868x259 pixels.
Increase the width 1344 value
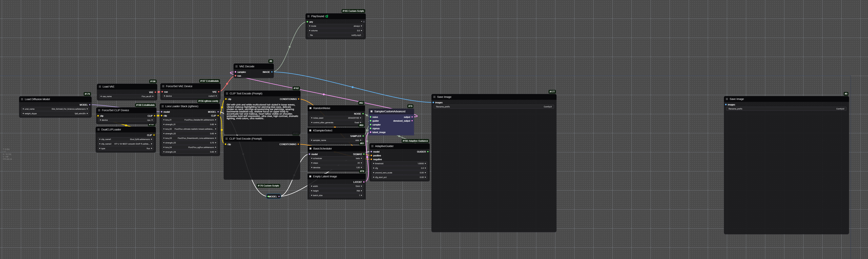(362, 186)
